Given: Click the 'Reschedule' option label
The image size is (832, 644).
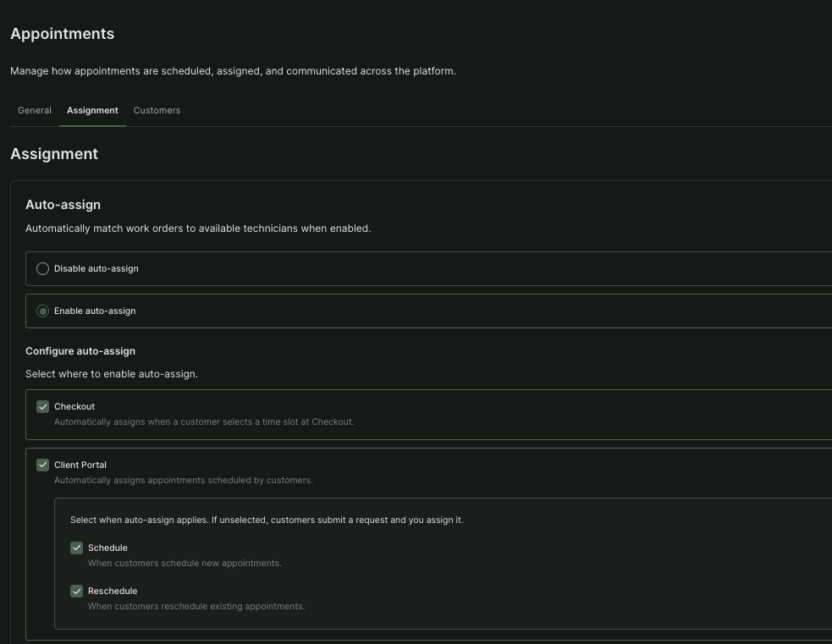Looking at the screenshot, I should point(113,591).
